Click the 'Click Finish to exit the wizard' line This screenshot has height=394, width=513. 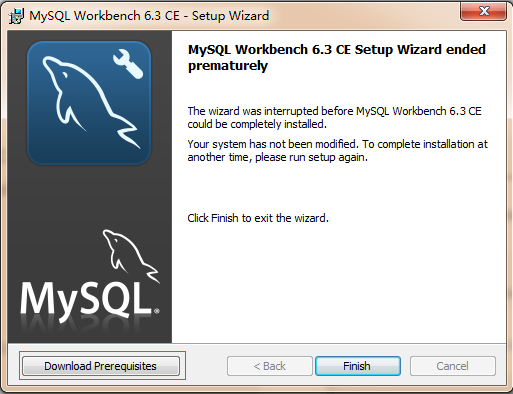click(258, 218)
